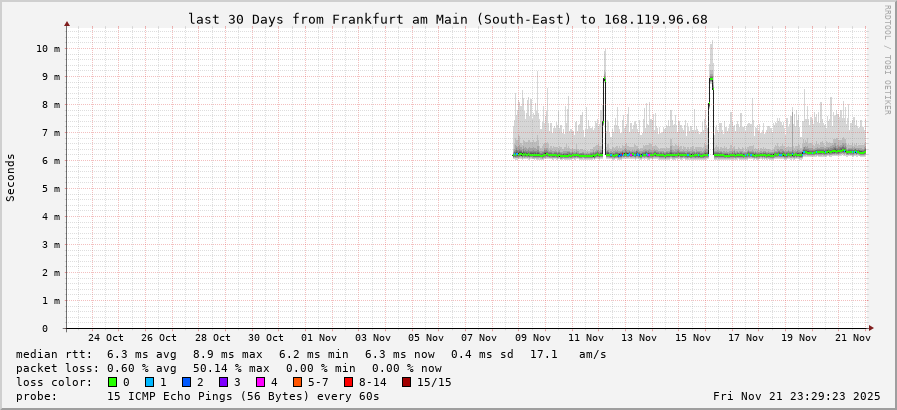Click the 10 m y-axis tick label

tap(47, 48)
